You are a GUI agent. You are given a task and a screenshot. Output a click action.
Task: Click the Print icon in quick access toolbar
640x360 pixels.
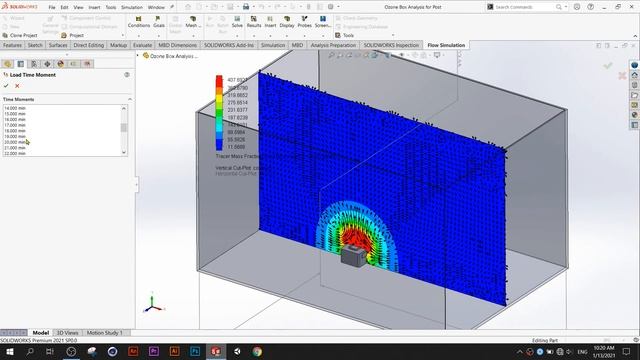tap(246, 7)
